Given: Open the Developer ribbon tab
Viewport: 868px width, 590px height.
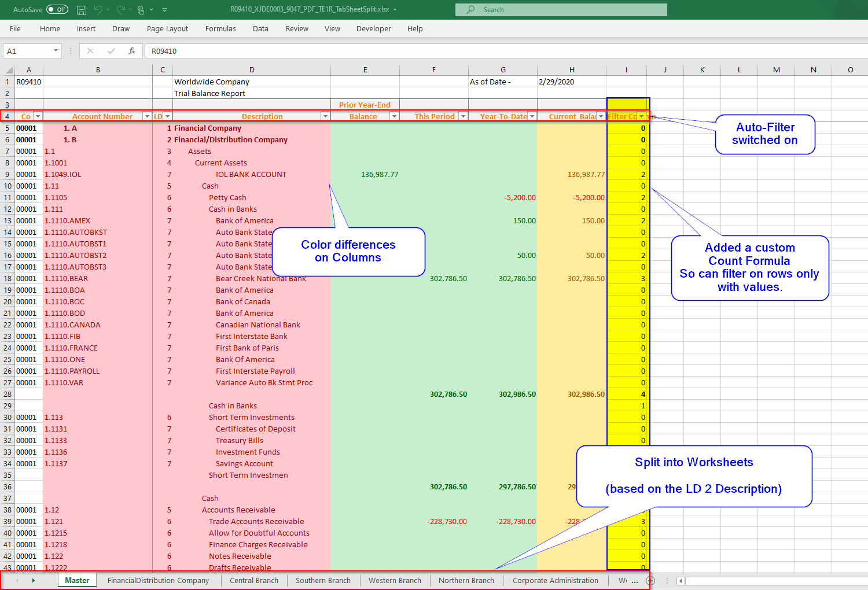Looking at the screenshot, I should (x=373, y=28).
